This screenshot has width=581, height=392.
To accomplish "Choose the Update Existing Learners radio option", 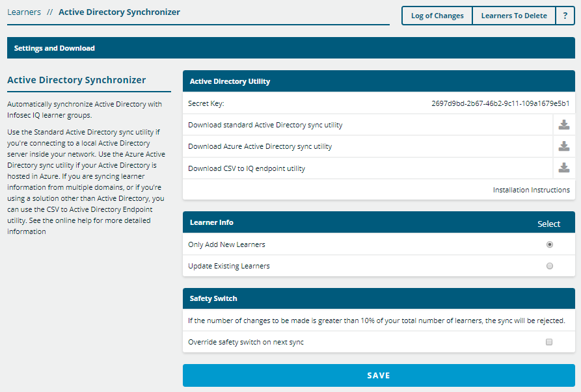I will click(550, 266).
